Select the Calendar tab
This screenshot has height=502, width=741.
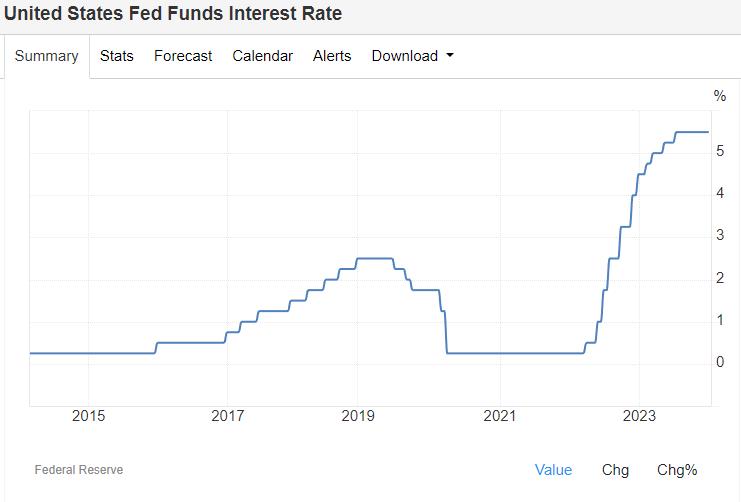262,56
